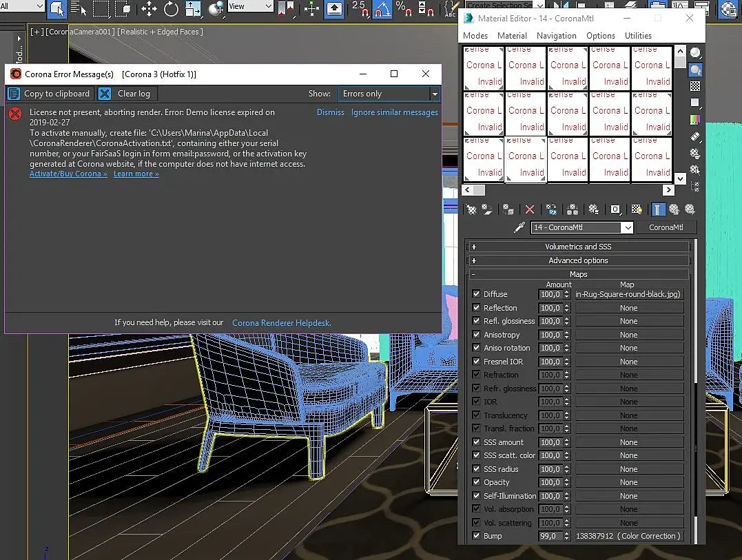Toggle the checkered Background icon in Material Editor

click(695, 86)
